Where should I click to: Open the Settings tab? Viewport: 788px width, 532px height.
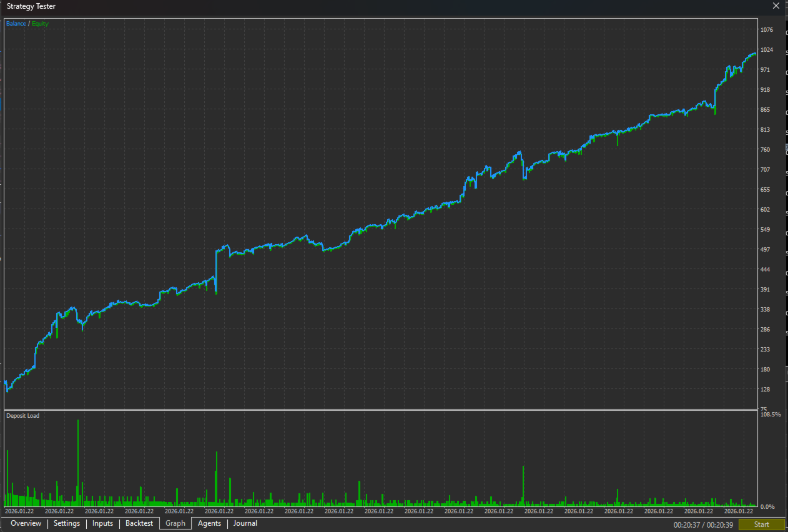pyautogui.click(x=67, y=523)
